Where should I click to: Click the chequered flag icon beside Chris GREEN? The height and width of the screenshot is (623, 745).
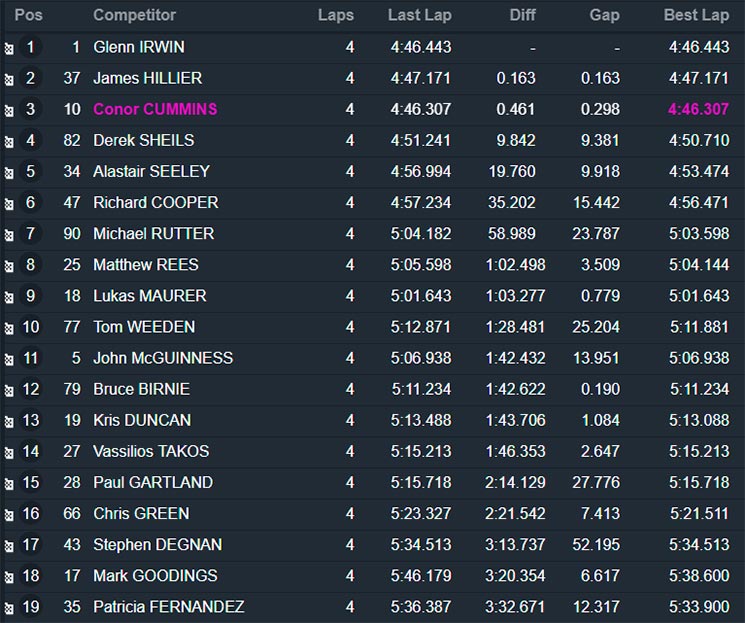9,515
